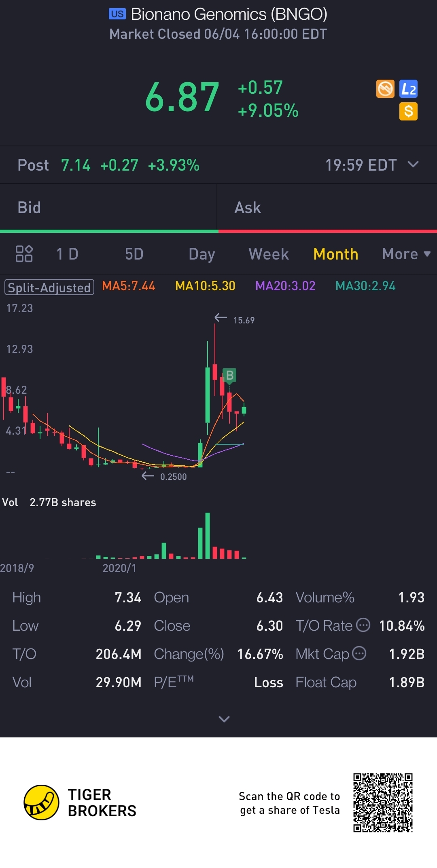The image size is (437, 868).
Task: Tap the Float Cap 1.89B value
Action: click(x=407, y=682)
